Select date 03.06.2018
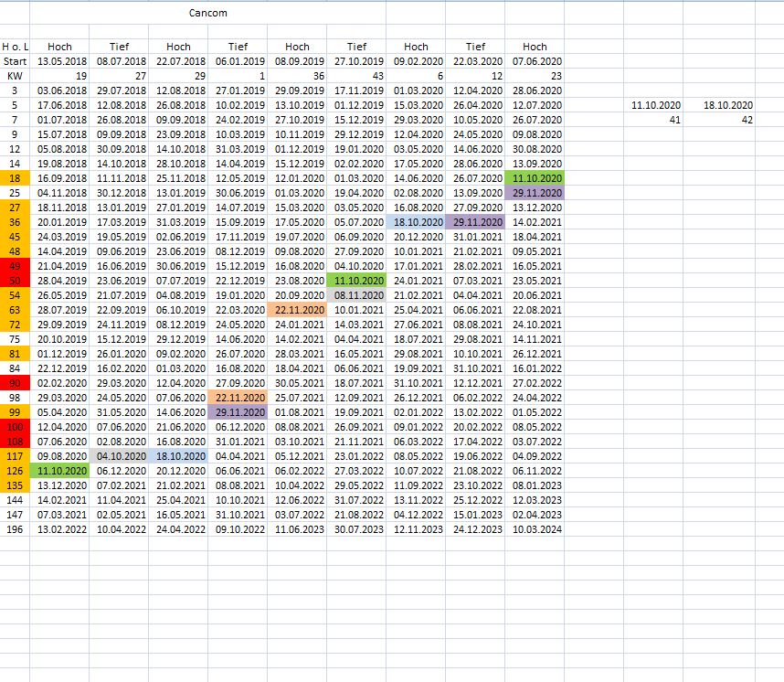784x682 pixels. tap(59, 91)
